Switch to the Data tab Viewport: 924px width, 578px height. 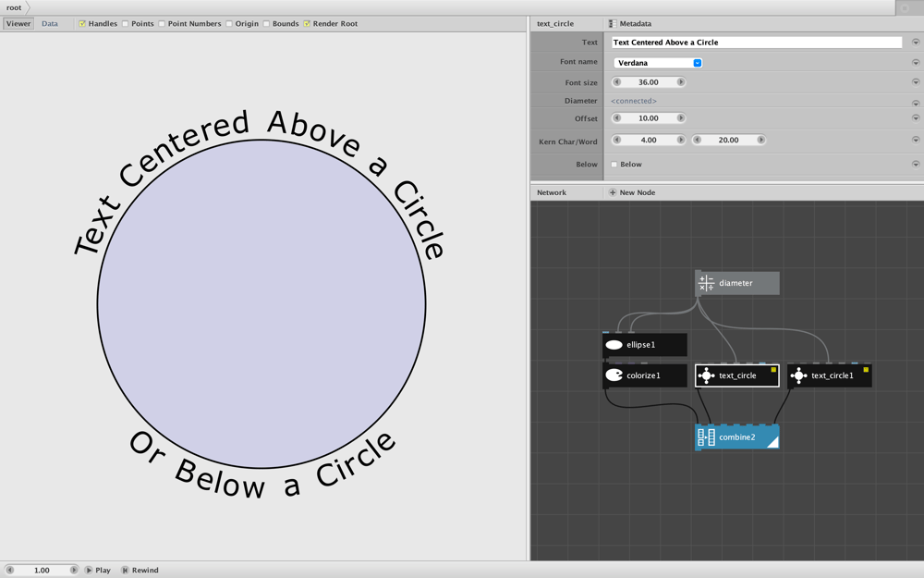pyautogui.click(x=50, y=24)
